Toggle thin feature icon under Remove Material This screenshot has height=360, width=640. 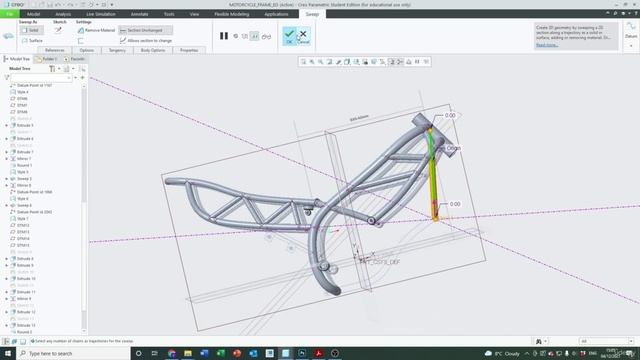pos(81,41)
